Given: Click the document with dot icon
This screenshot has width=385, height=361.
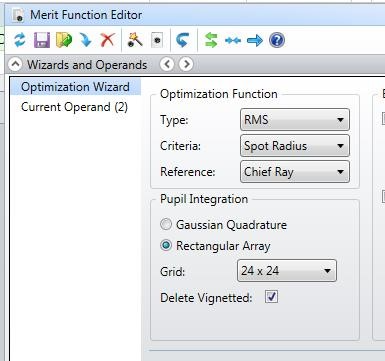Looking at the screenshot, I should pos(157,41).
